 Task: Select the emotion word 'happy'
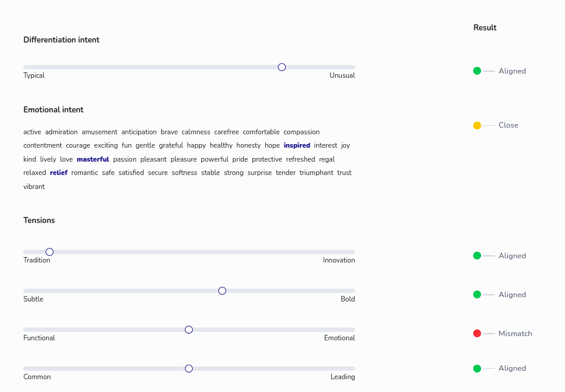[x=196, y=145]
